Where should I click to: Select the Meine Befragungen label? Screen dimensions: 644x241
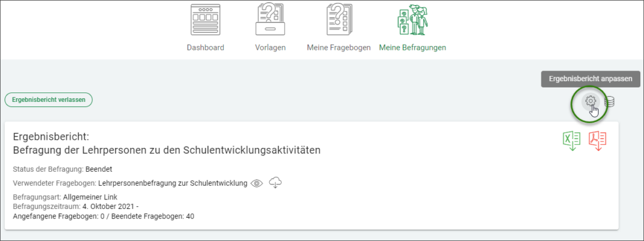pyautogui.click(x=413, y=48)
